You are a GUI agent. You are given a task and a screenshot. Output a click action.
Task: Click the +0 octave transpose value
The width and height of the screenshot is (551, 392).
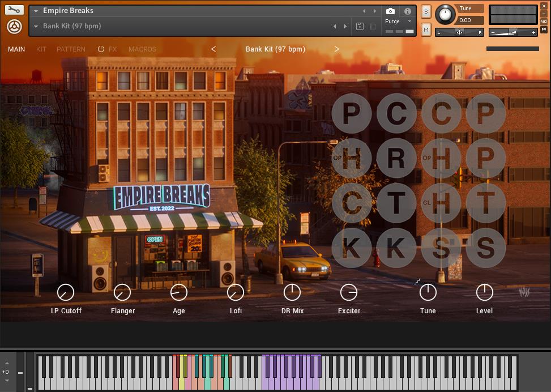(6, 372)
